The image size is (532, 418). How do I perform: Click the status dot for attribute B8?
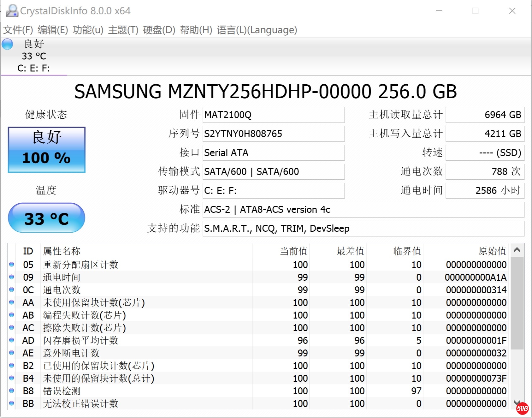click(12, 391)
